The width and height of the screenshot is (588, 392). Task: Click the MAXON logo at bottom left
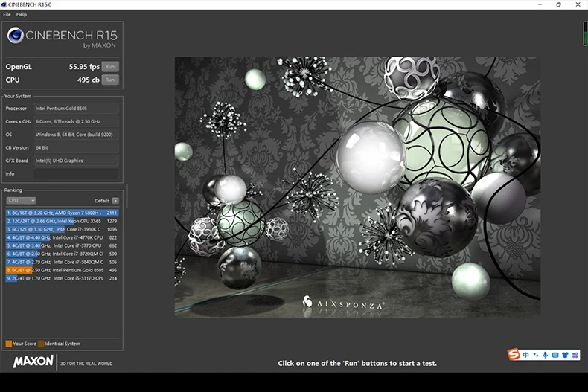(x=33, y=362)
